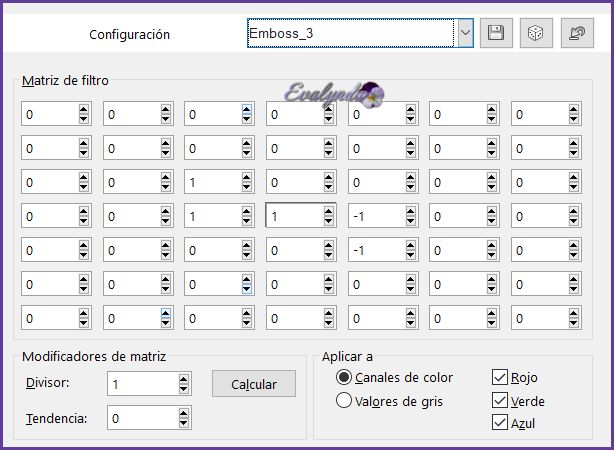
Task: Increase the Tendencia value with up arrow
Action: click(183, 413)
